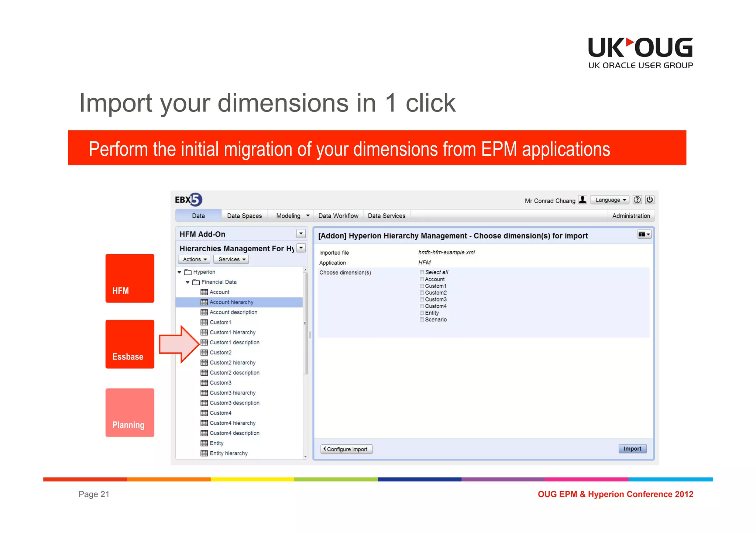Collapse the Financial Data tree node
This screenshot has width=756, height=534.
tap(188, 282)
